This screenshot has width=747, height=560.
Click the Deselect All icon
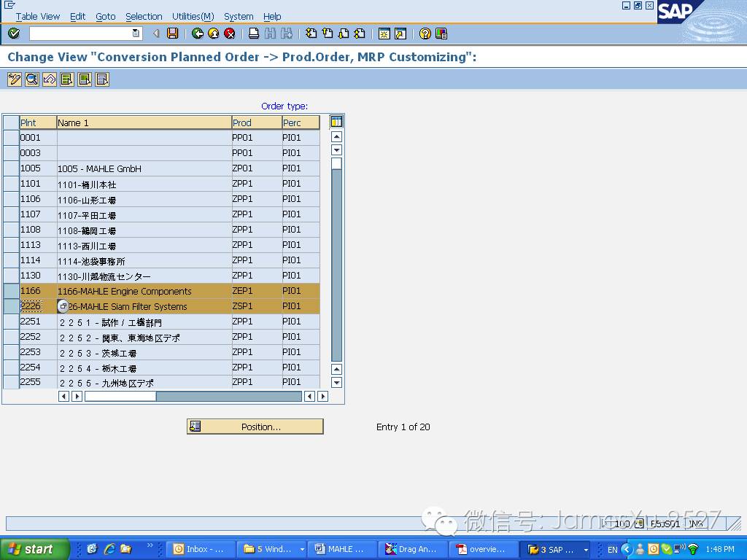[102, 79]
